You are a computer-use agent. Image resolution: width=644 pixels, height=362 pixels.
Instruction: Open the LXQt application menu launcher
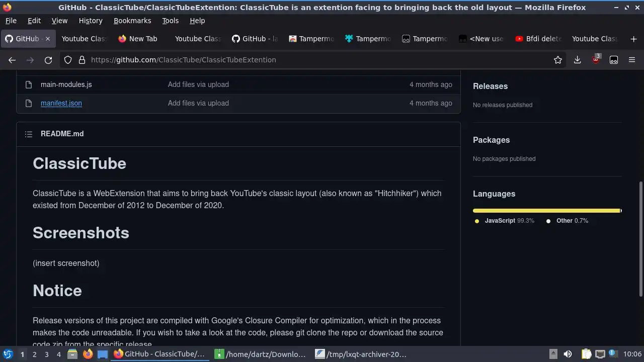pyautogui.click(x=8, y=354)
